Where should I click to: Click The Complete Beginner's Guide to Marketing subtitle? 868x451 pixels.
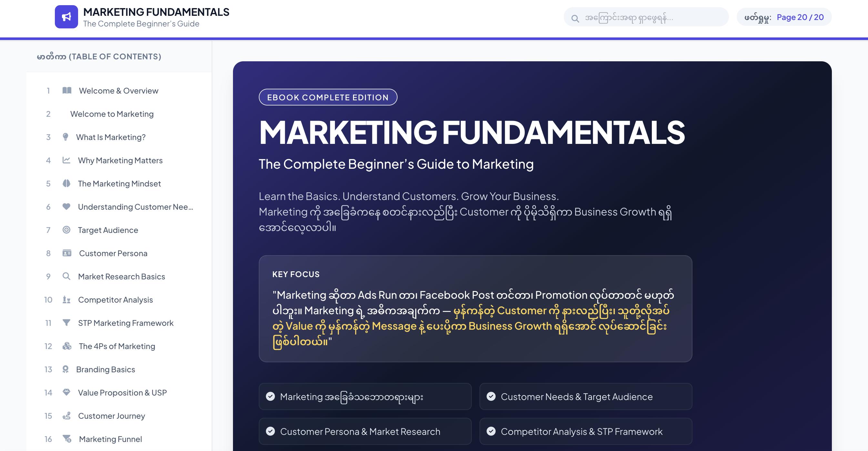click(x=396, y=164)
